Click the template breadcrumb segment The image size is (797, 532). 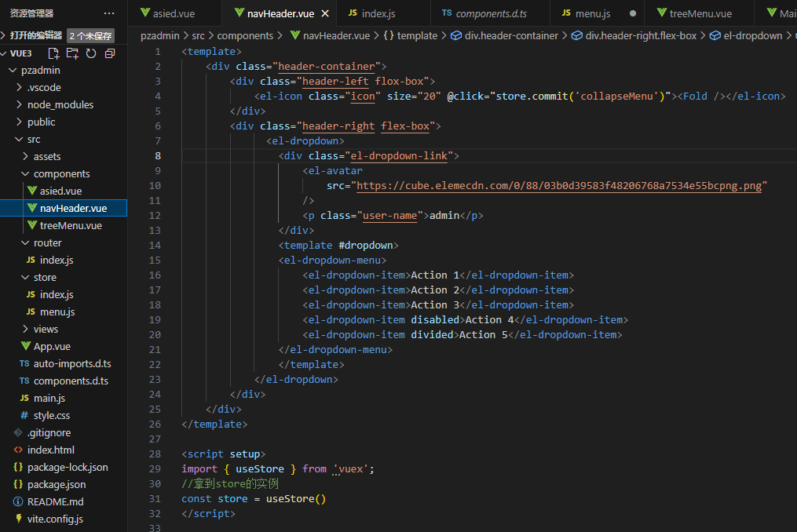417,35
